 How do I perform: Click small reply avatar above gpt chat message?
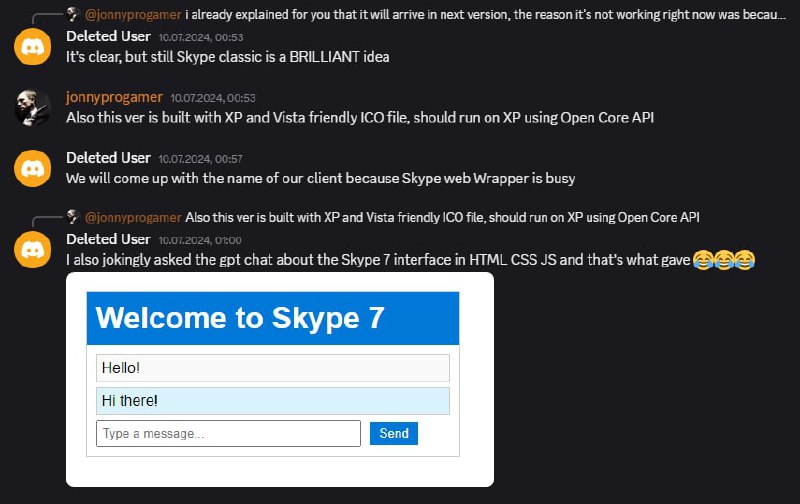click(x=73, y=217)
